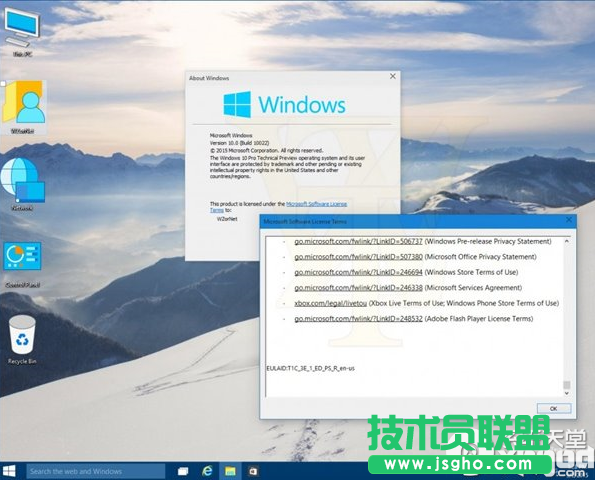Close the Microsoft Software License Terms window
595x480 pixels.
coord(569,220)
